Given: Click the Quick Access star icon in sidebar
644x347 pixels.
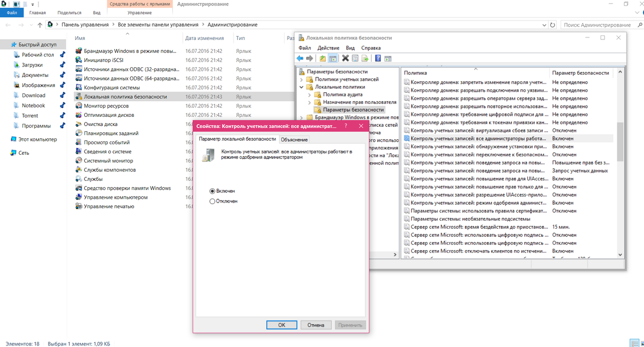Looking at the screenshot, I should coord(13,44).
